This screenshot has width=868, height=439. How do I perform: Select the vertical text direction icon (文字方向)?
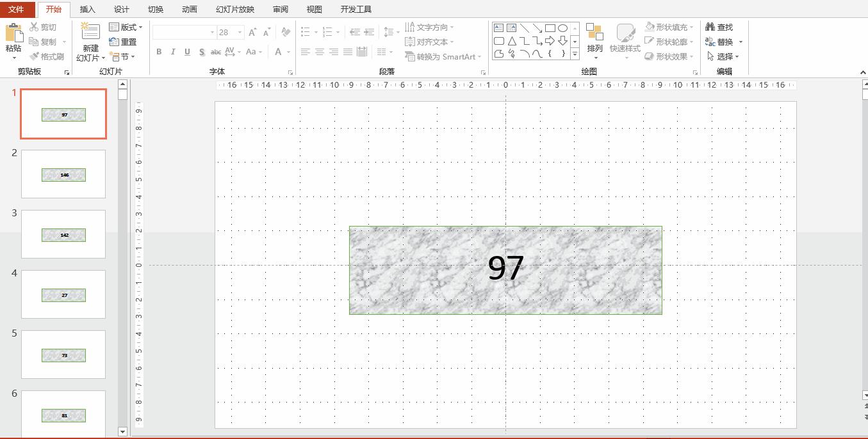coord(430,27)
